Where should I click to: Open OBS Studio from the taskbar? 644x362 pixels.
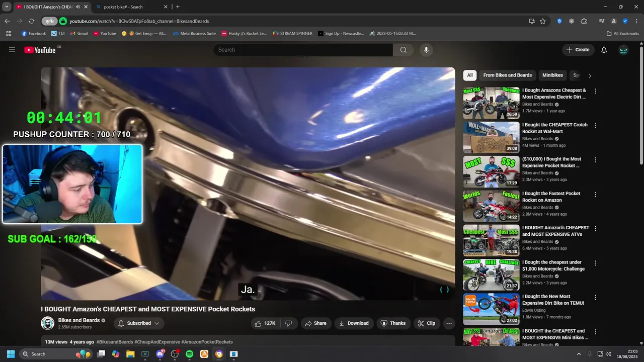[175, 354]
